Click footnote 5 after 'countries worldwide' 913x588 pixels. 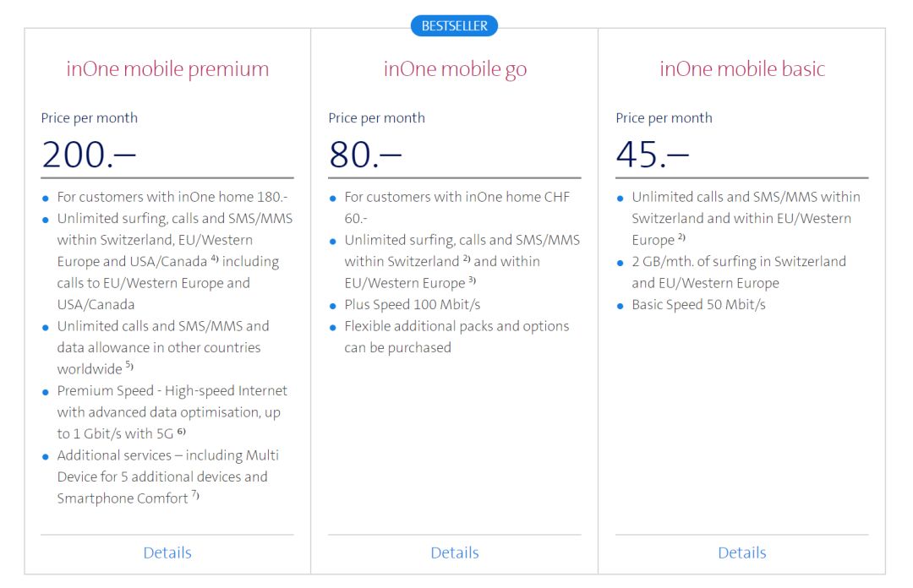pyautogui.click(x=130, y=367)
